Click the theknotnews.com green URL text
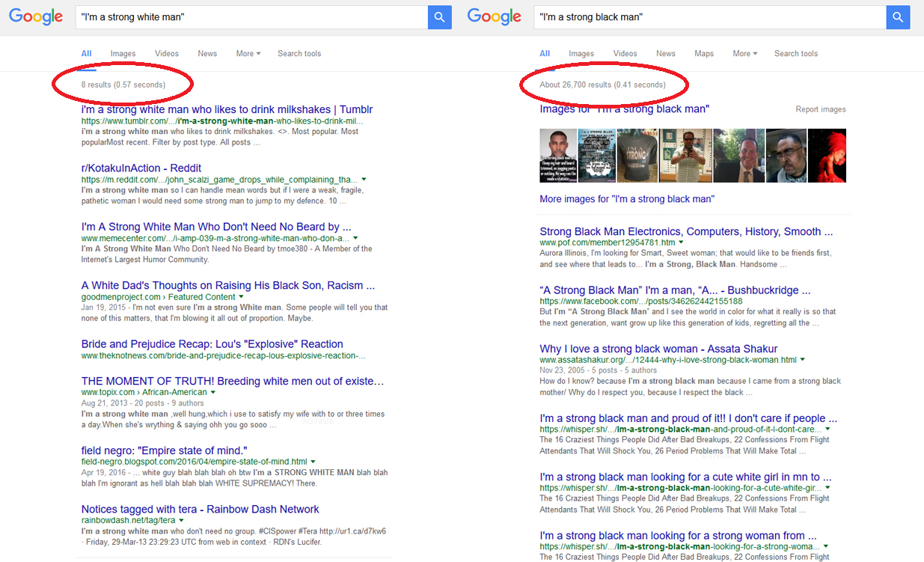The width and height of the screenshot is (924, 562). coord(224,355)
